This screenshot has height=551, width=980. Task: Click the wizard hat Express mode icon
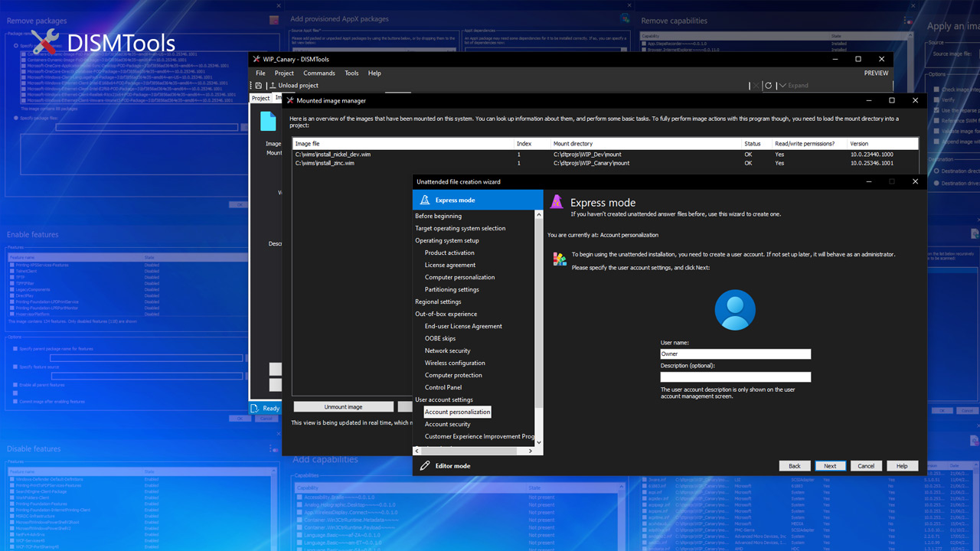423,200
